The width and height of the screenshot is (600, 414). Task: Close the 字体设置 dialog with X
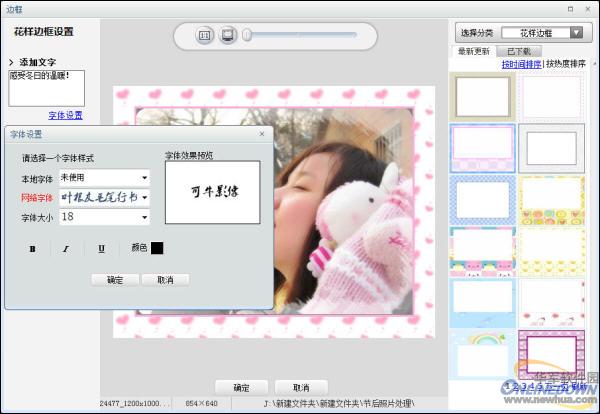pyautogui.click(x=262, y=133)
